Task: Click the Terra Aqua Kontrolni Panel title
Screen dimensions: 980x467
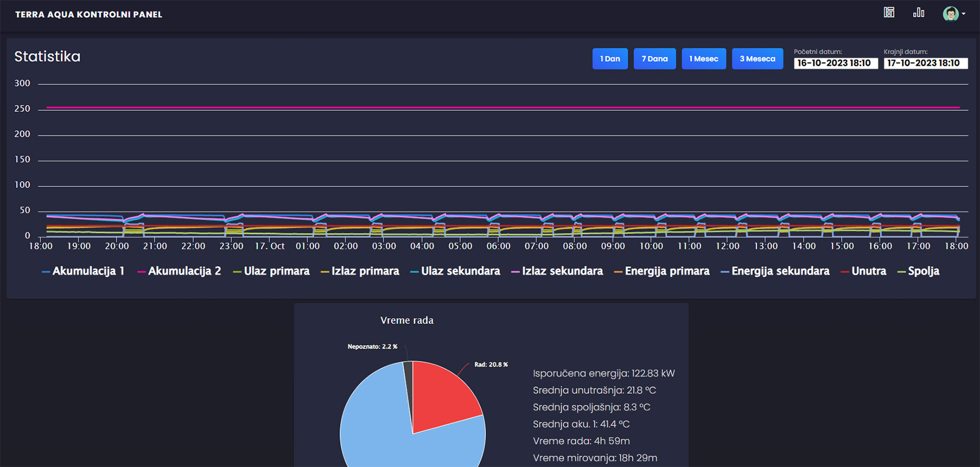Action: tap(89, 14)
